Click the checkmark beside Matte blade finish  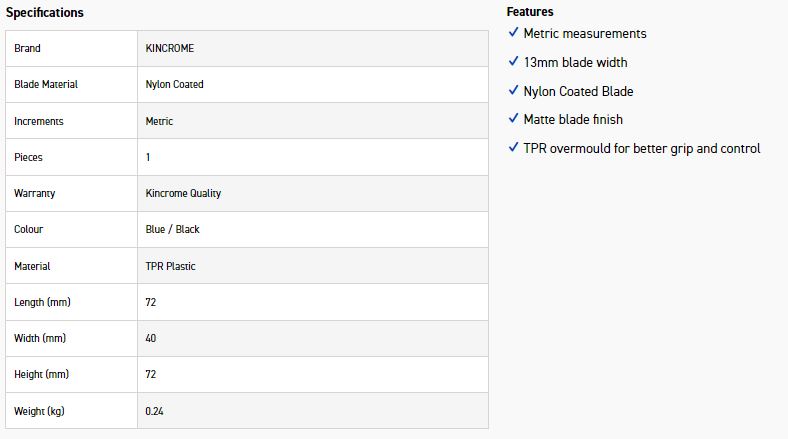tap(513, 119)
